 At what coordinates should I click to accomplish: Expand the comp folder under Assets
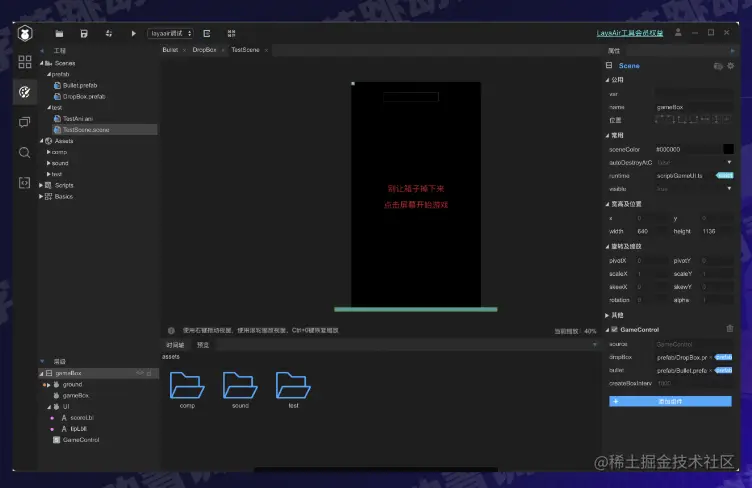point(48,152)
